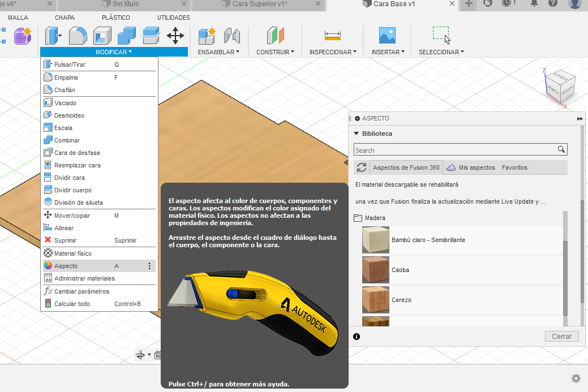
Task: Click the Press Pull toolbar icon
Action: 53,36
